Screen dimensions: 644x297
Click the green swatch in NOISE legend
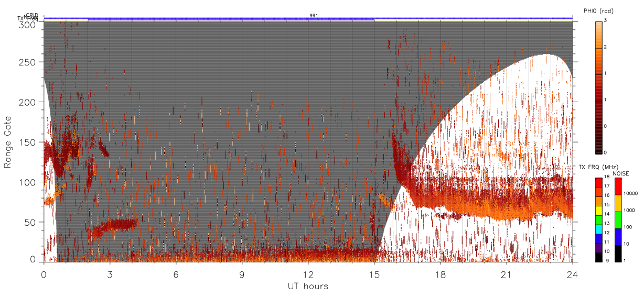[618, 220]
